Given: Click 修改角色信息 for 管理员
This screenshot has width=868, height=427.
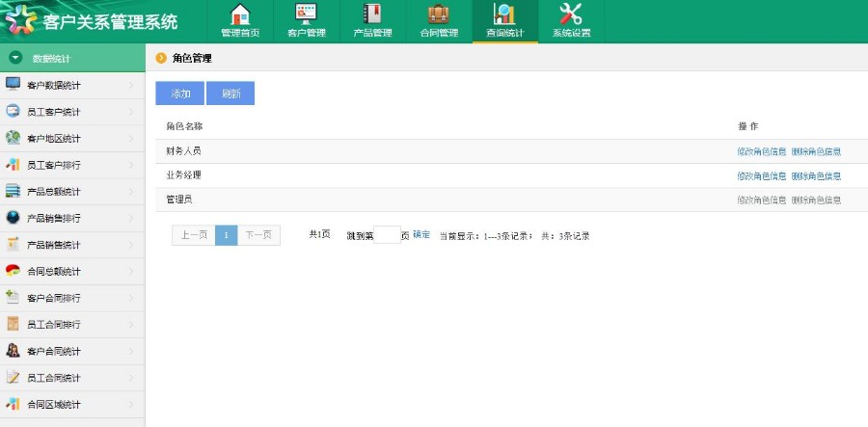Looking at the screenshot, I should (x=761, y=200).
